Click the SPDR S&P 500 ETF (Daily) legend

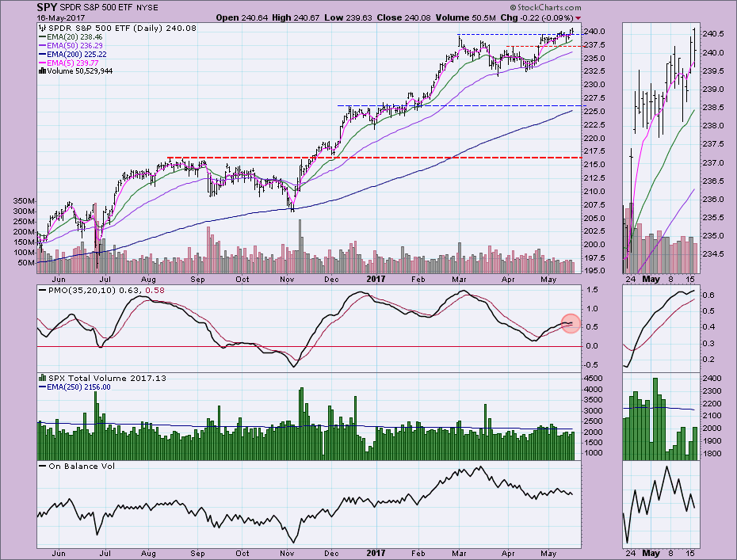[117, 29]
